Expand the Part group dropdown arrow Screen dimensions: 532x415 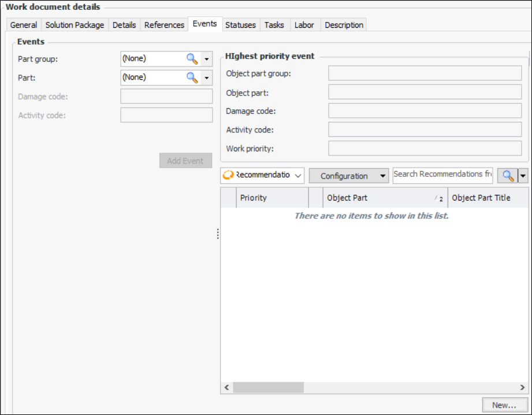point(207,58)
